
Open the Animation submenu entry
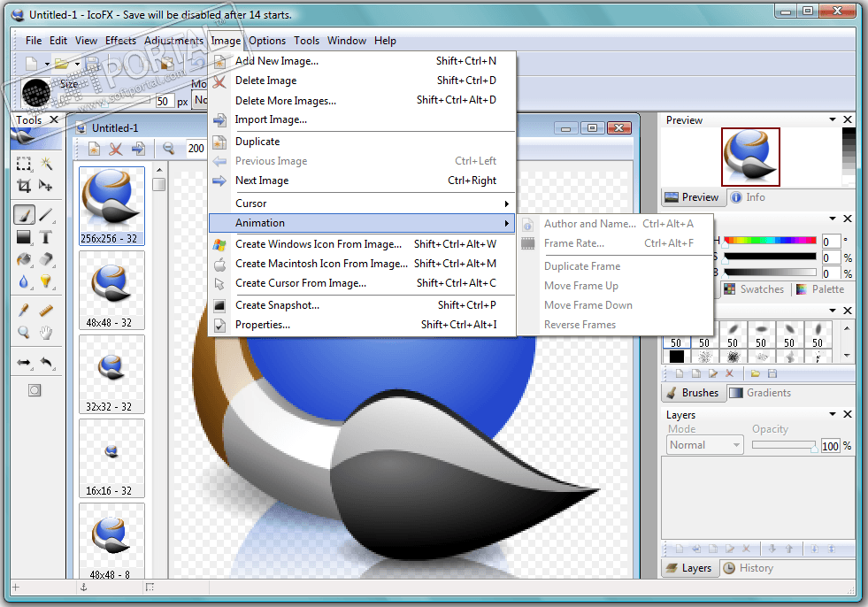[x=362, y=223]
